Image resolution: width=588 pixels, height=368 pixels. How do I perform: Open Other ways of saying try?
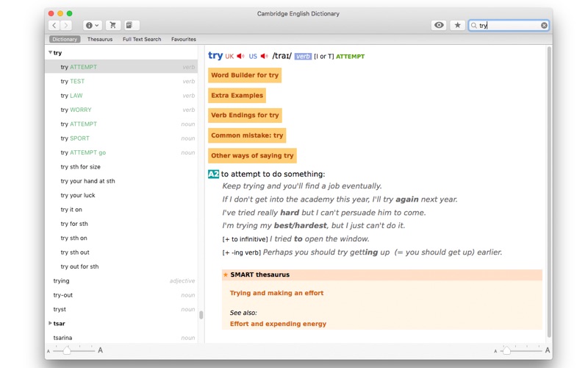[252, 155]
